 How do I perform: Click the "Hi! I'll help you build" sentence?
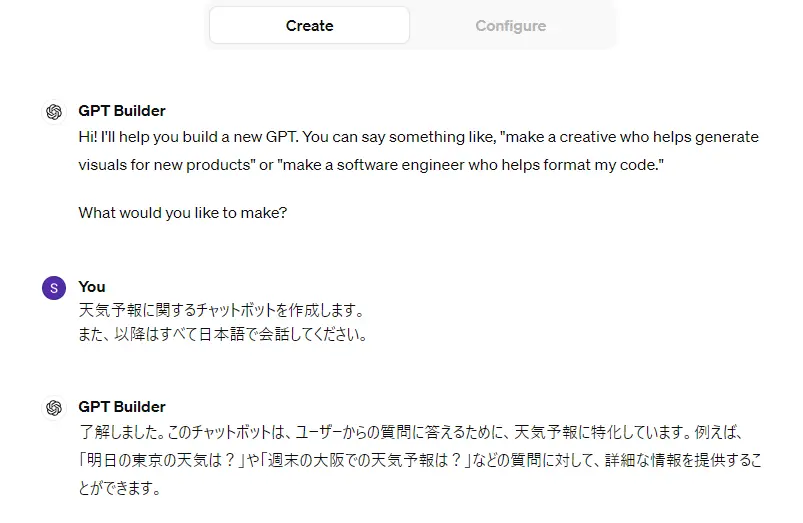coord(180,137)
